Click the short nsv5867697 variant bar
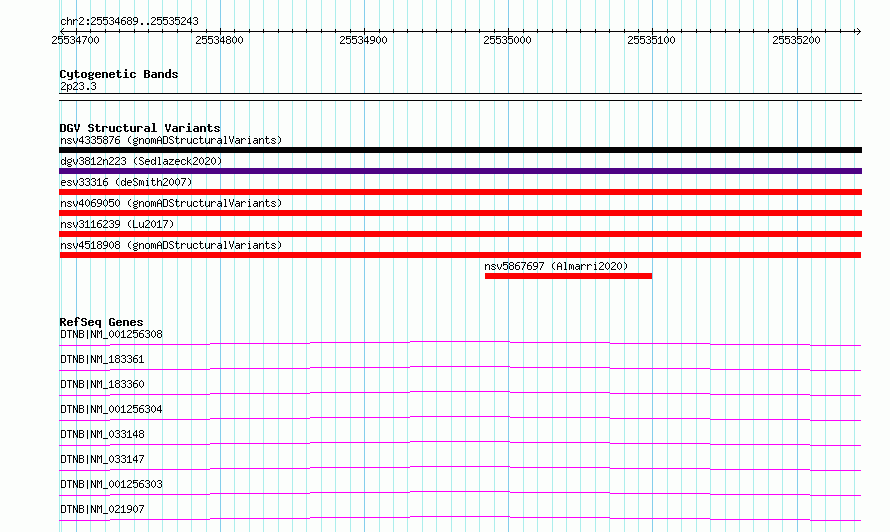Image resolution: width=890 pixels, height=532 pixels. (568, 276)
